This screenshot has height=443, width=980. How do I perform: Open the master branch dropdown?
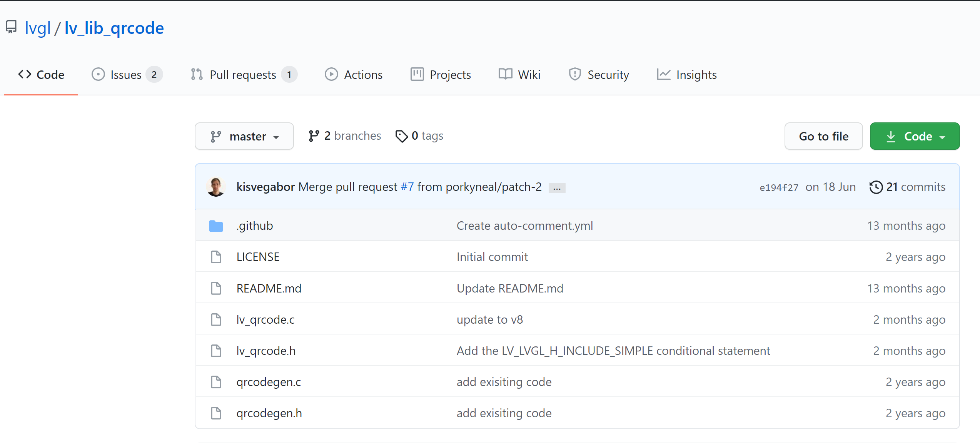coord(244,136)
